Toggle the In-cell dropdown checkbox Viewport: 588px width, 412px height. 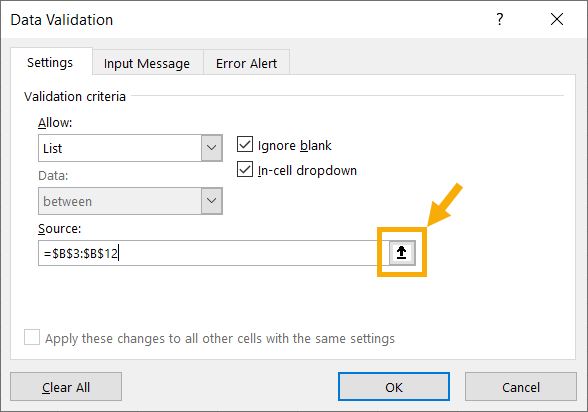245,169
